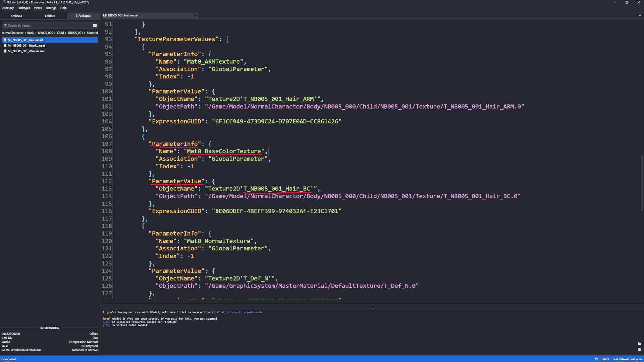Click the Completed status text
The height and width of the screenshot is (362, 644).
coord(9,359)
